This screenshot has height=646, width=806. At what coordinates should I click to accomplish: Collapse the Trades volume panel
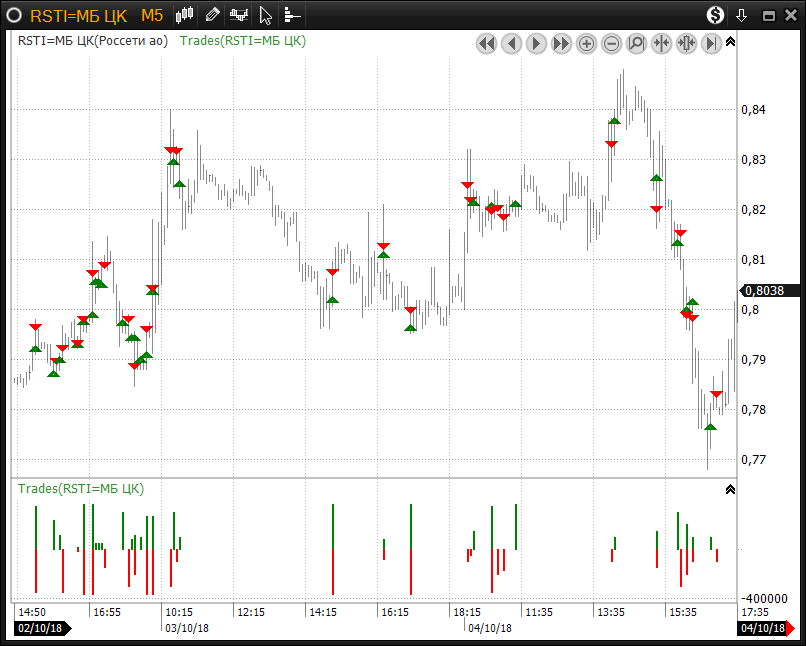pos(730,489)
